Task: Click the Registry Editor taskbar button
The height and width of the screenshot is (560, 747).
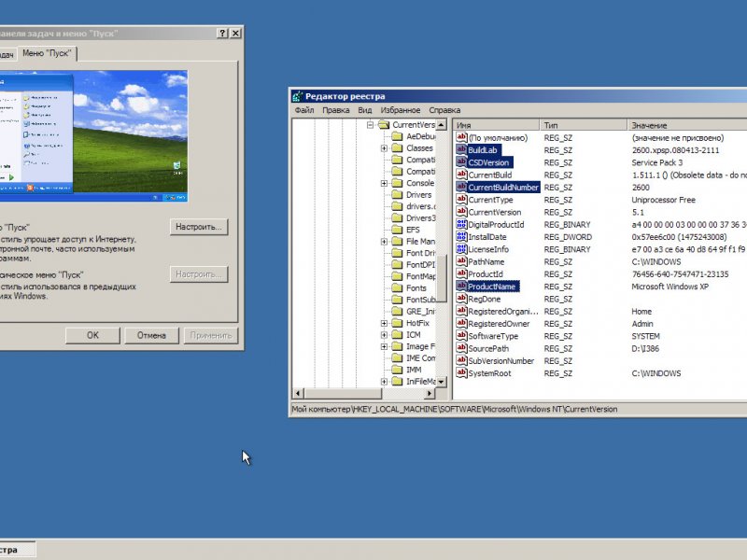Action: click(x=17, y=550)
